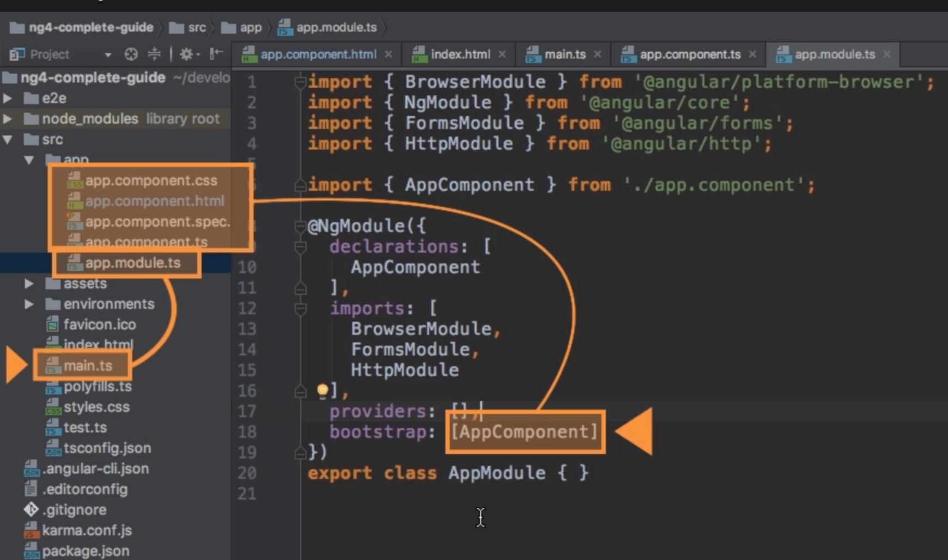Click BrowserModule in the line 1 import
Image resolution: width=948 pixels, height=560 pixels.
tap(475, 82)
